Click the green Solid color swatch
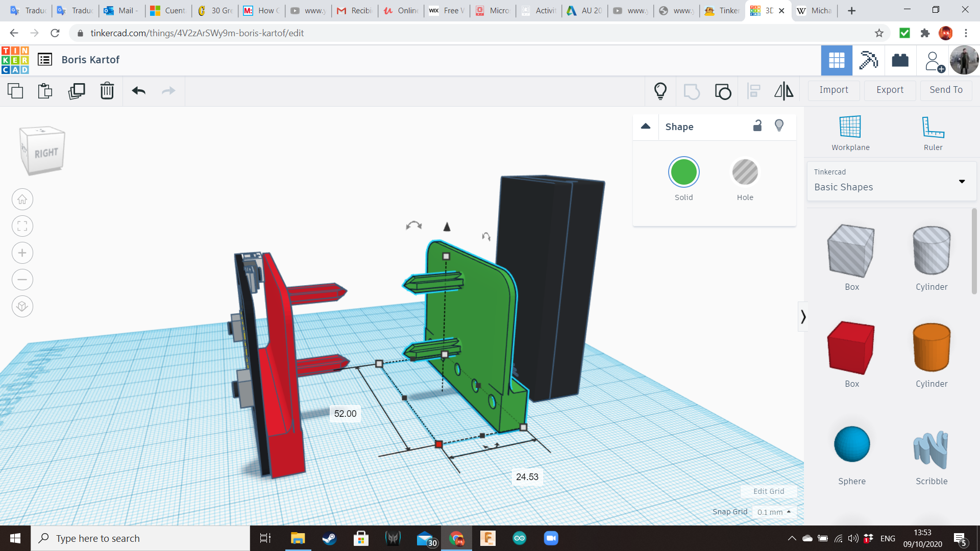 683,173
